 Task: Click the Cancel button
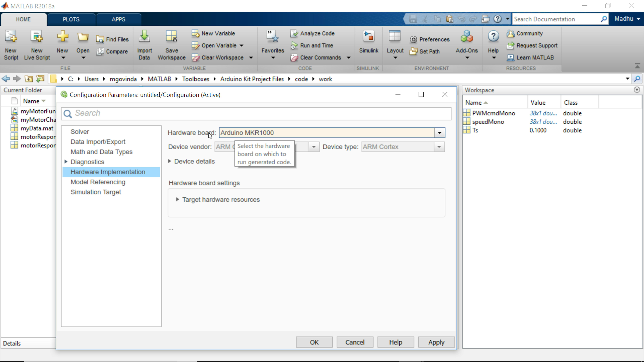point(355,342)
